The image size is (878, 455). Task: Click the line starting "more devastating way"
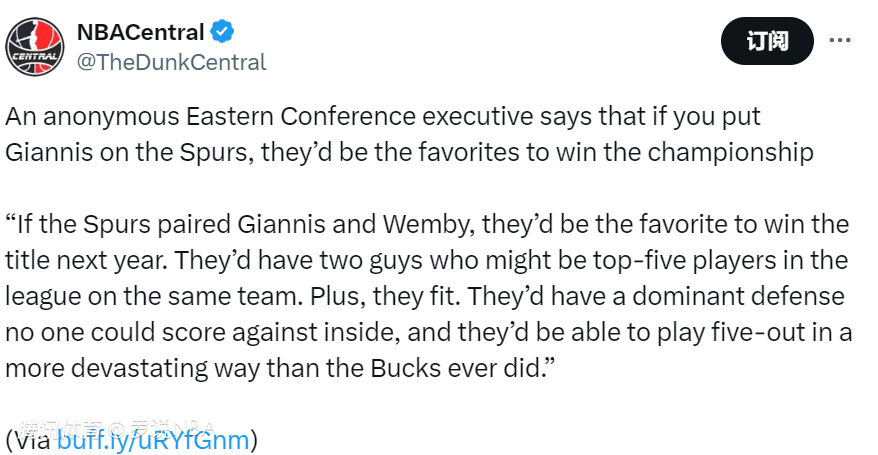pos(280,369)
